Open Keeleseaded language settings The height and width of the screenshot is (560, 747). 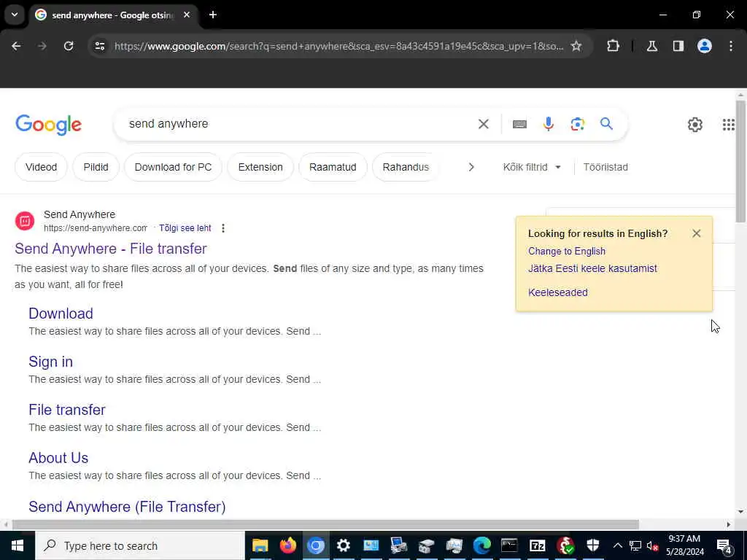pyautogui.click(x=558, y=292)
